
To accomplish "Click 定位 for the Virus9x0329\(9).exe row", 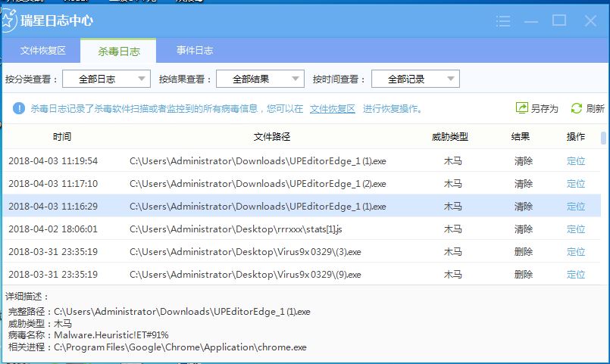I will pyautogui.click(x=576, y=274).
